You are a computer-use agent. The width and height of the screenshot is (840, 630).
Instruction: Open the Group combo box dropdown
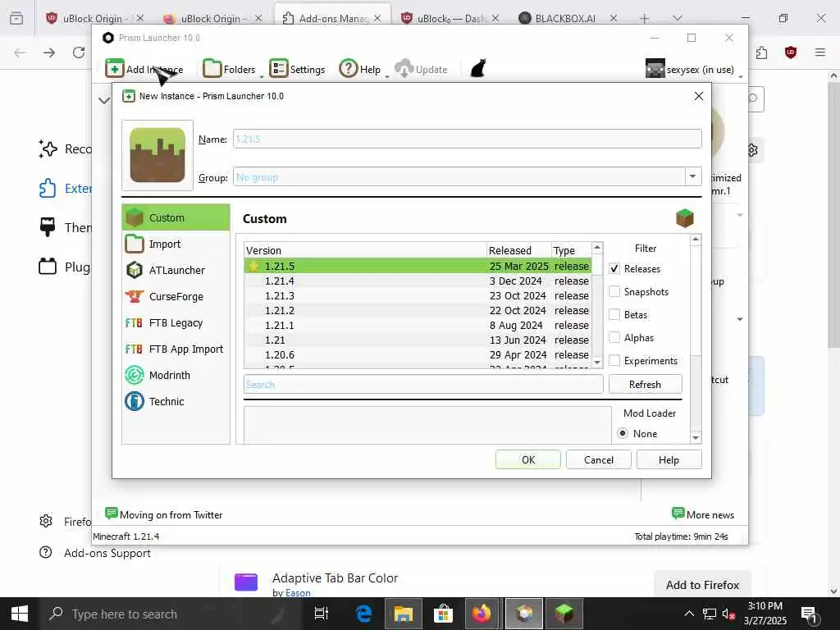point(692,176)
